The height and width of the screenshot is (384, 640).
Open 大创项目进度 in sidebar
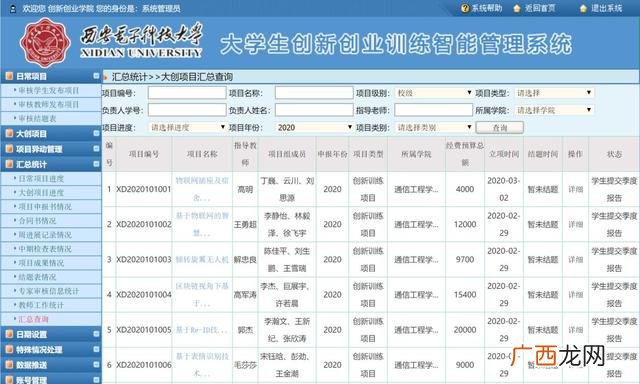pos(41,193)
